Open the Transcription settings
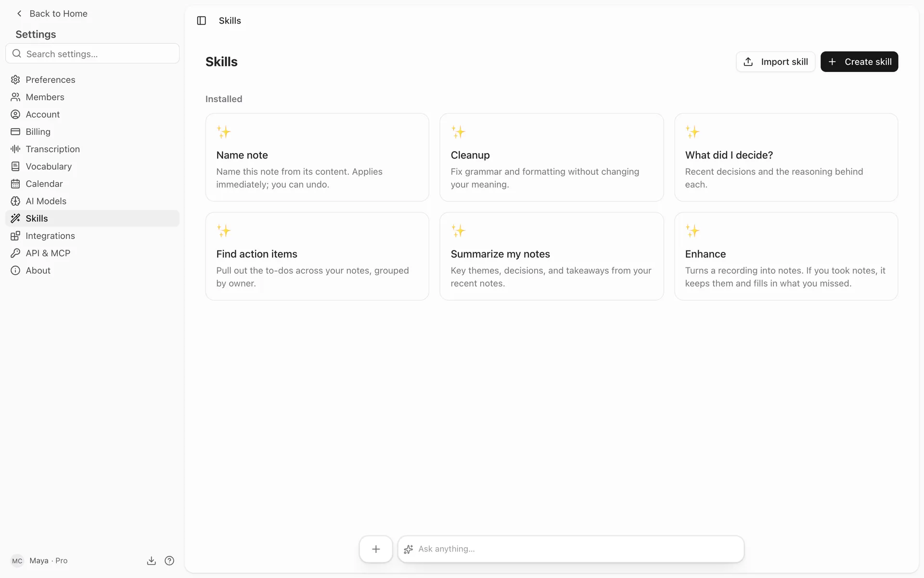 [92, 149]
